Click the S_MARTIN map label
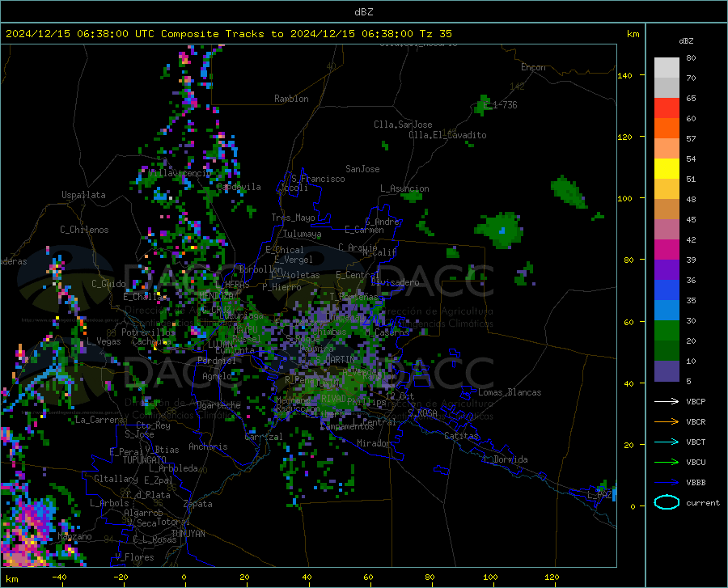This screenshot has height=588, width=728. 336,360
